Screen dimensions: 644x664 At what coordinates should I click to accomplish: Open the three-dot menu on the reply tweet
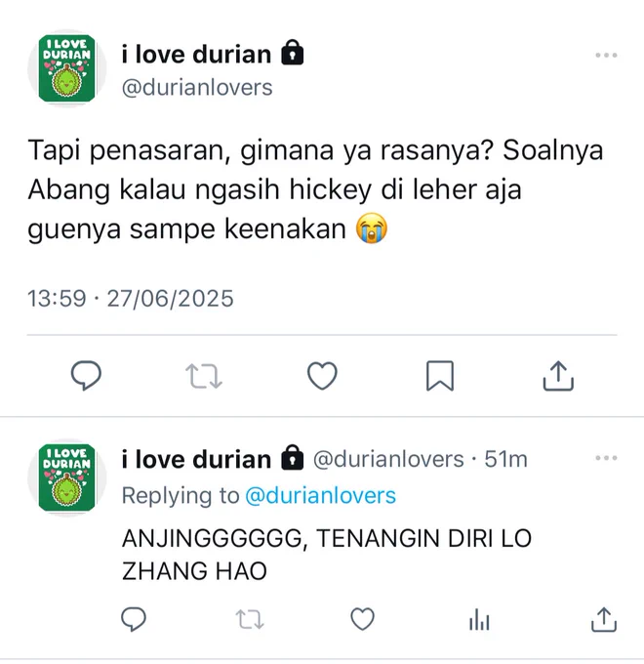606,458
